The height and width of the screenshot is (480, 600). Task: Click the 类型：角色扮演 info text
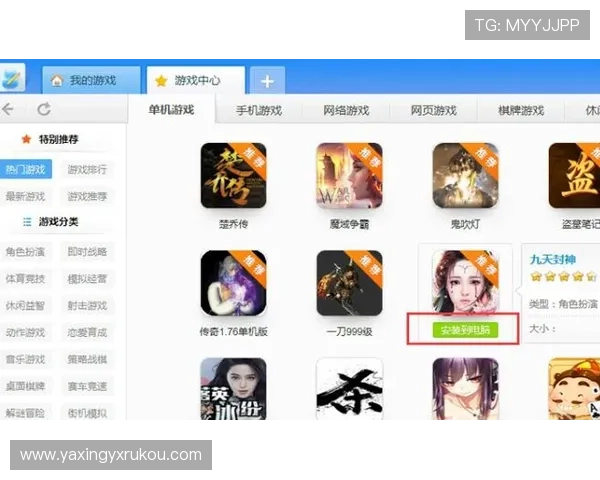pos(563,304)
